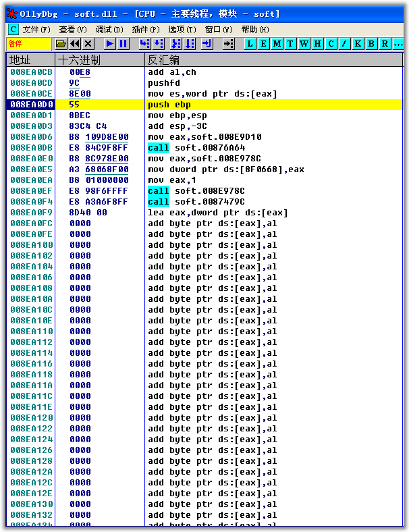Show References with R button
Screen dimensions: 409x532
point(385,43)
